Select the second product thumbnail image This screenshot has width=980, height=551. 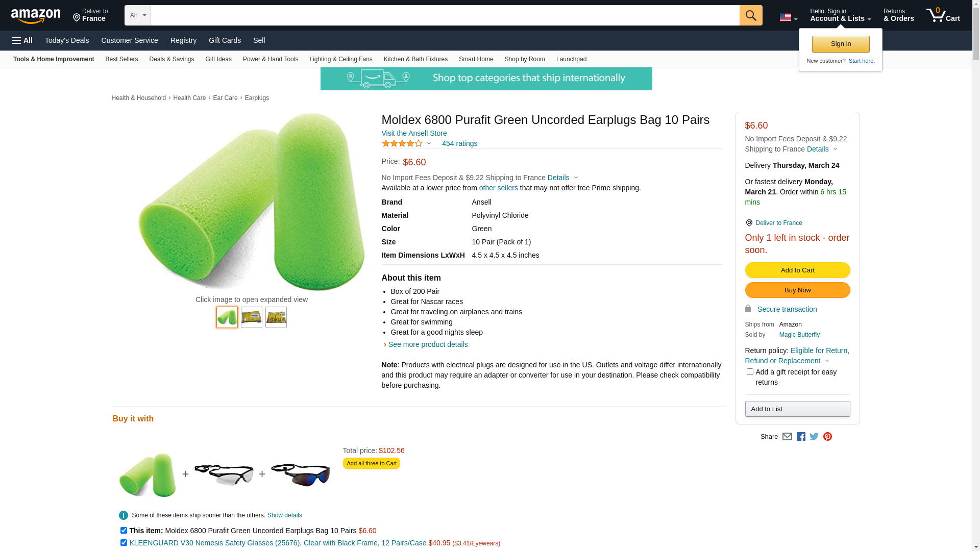[x=252, y=317]
